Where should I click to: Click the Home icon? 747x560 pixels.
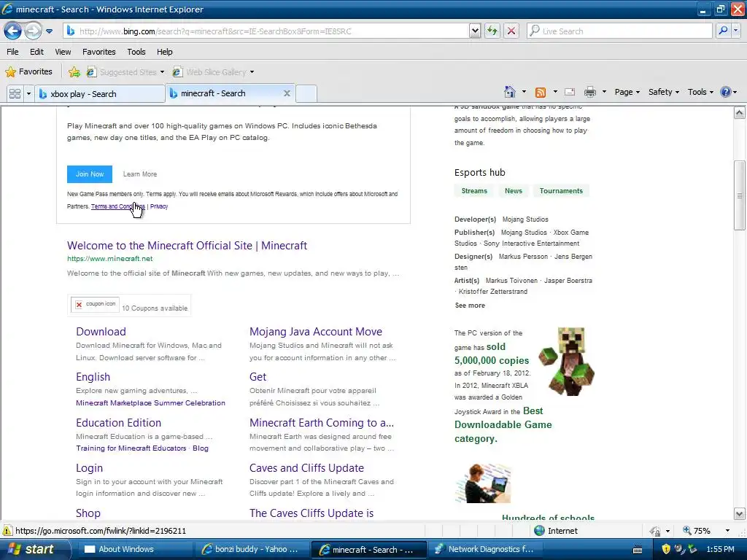click(510, 91)
